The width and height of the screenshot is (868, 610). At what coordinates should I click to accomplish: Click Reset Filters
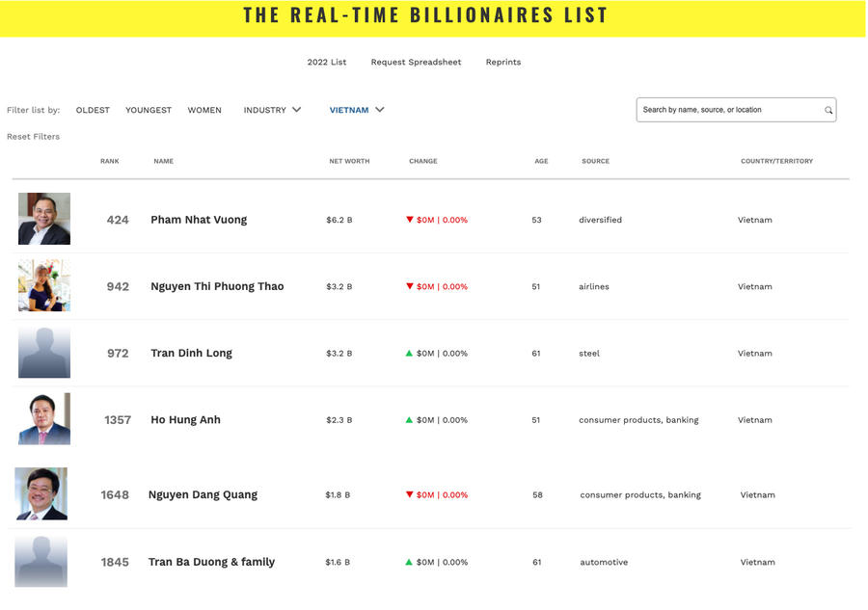33,137
